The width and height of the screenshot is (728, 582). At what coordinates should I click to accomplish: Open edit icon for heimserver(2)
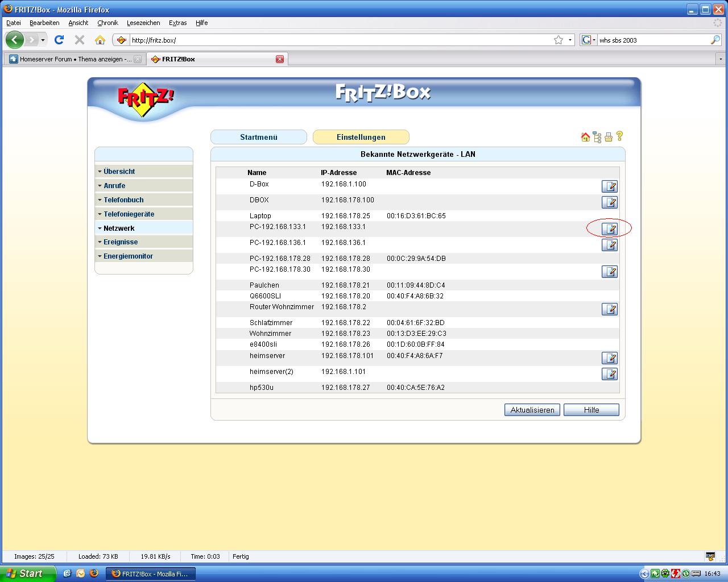coord(609,374)
